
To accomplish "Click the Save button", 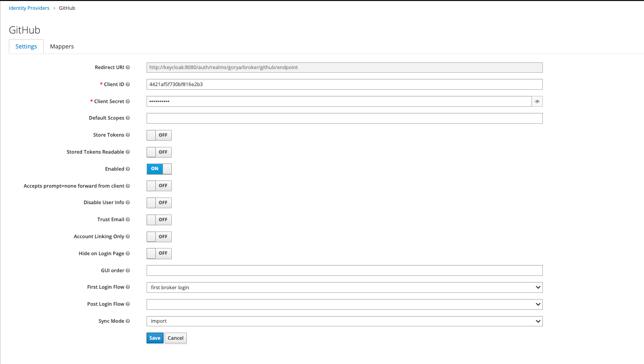I will pos(155,338).
